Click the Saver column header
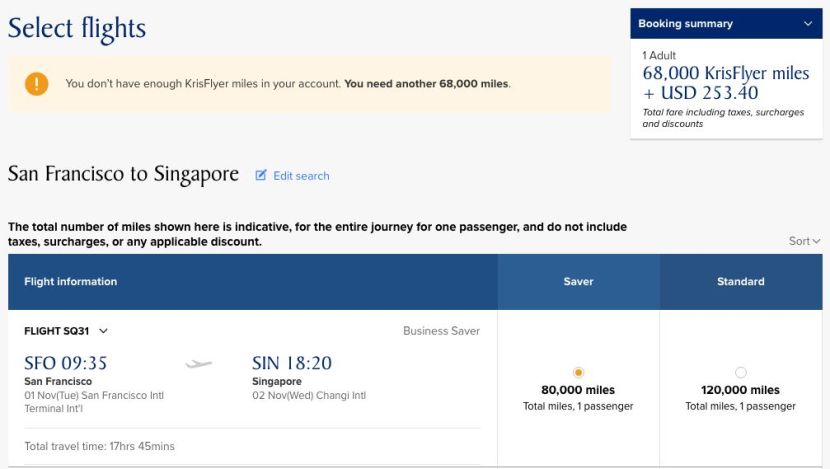The image size is (830, 469). 578,282
